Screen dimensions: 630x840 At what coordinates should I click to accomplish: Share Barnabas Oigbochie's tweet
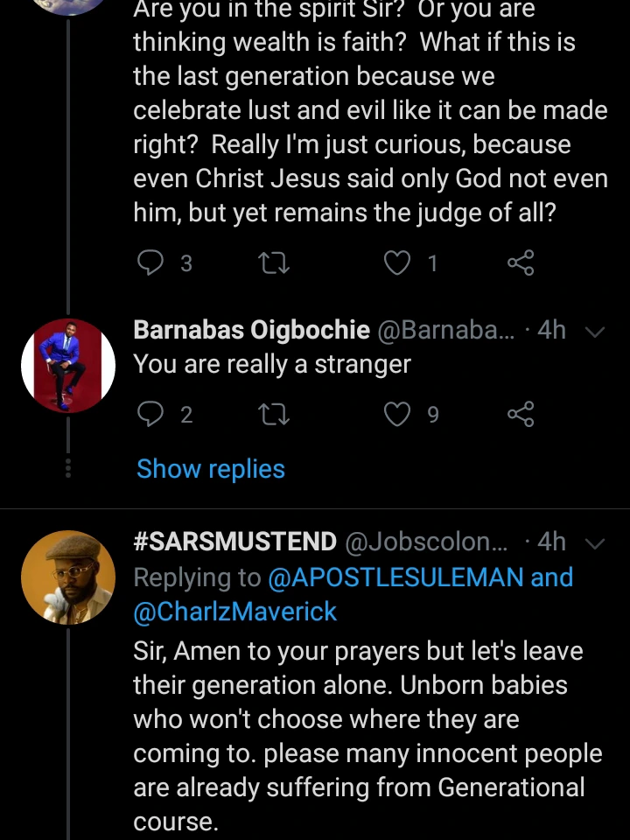520,414
